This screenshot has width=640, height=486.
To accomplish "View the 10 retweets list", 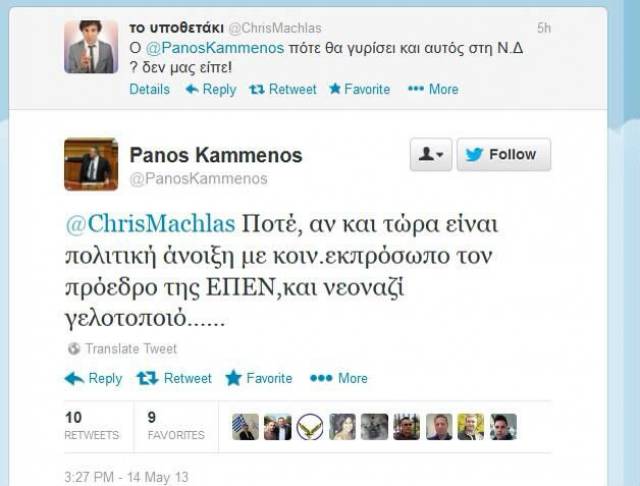I will 92,426.
